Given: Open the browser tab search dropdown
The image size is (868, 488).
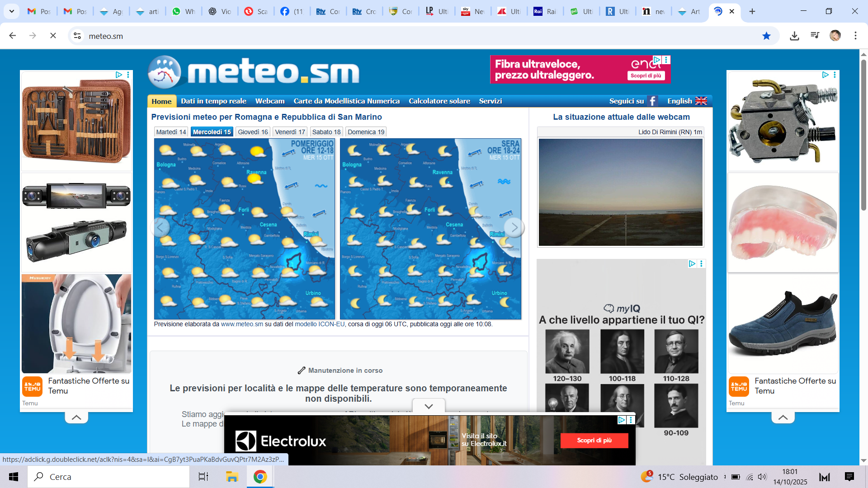Looking at the screenshot, I should (12, 11).
